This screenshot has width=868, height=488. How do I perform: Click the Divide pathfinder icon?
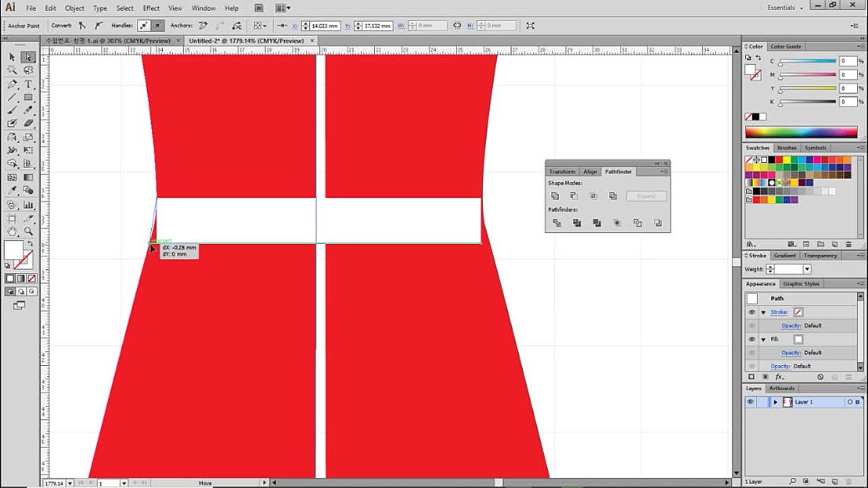[x=556, y=223]
